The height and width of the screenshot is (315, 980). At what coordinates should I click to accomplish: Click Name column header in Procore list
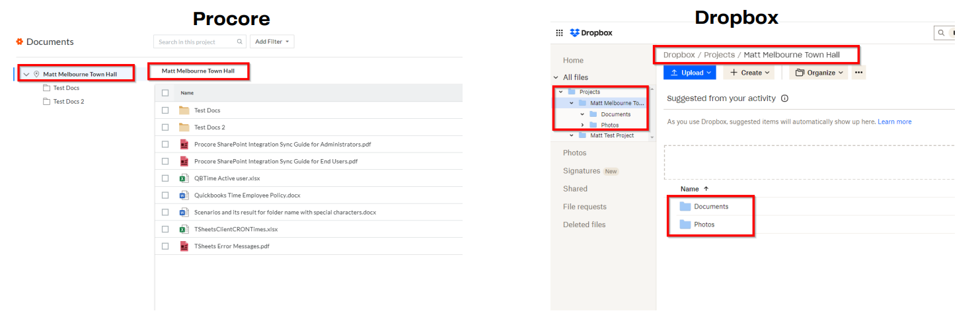pos(187,93)
